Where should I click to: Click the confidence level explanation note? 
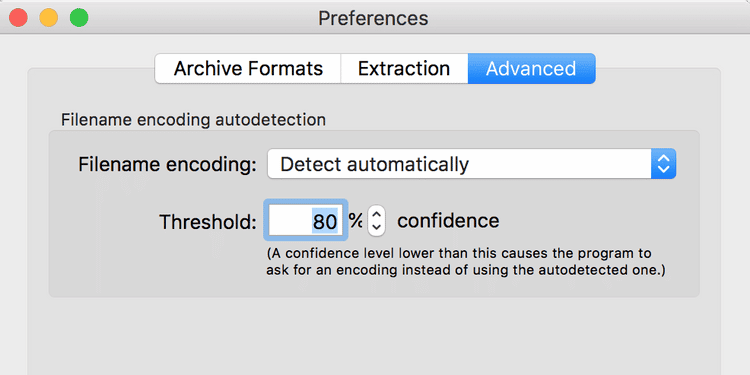pos(466,262)
